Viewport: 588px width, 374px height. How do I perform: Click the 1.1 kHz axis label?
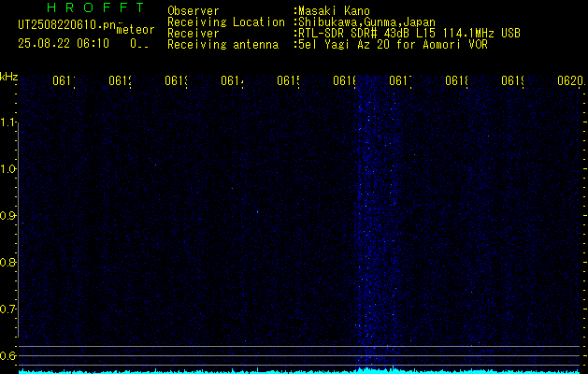(x=8, y=122)
